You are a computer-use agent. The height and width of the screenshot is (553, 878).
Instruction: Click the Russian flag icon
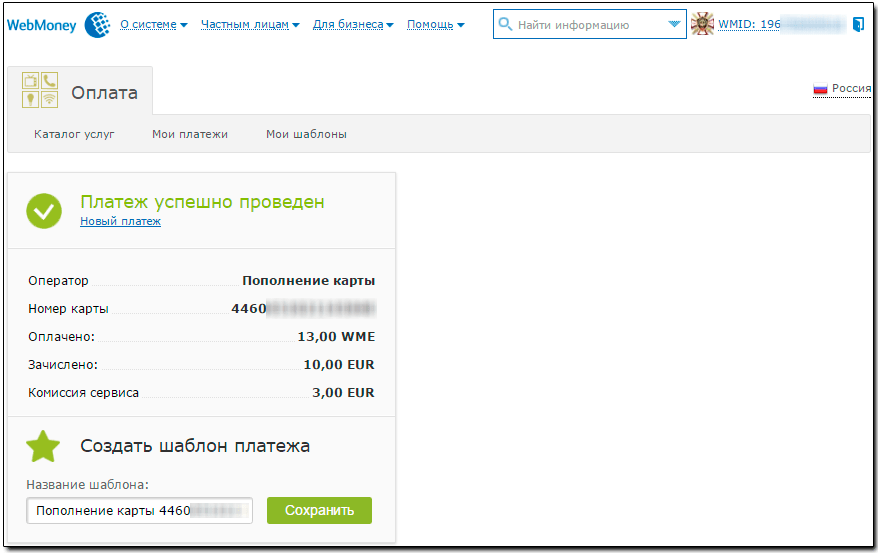coord(820,89)
